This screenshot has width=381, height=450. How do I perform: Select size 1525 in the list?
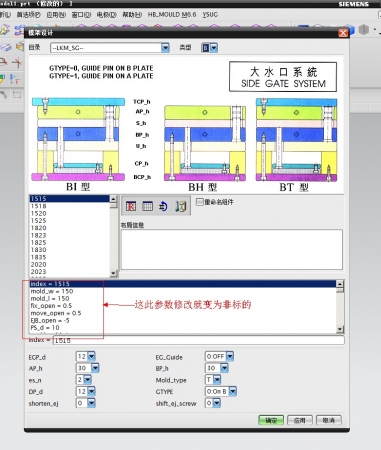[69, 221]
